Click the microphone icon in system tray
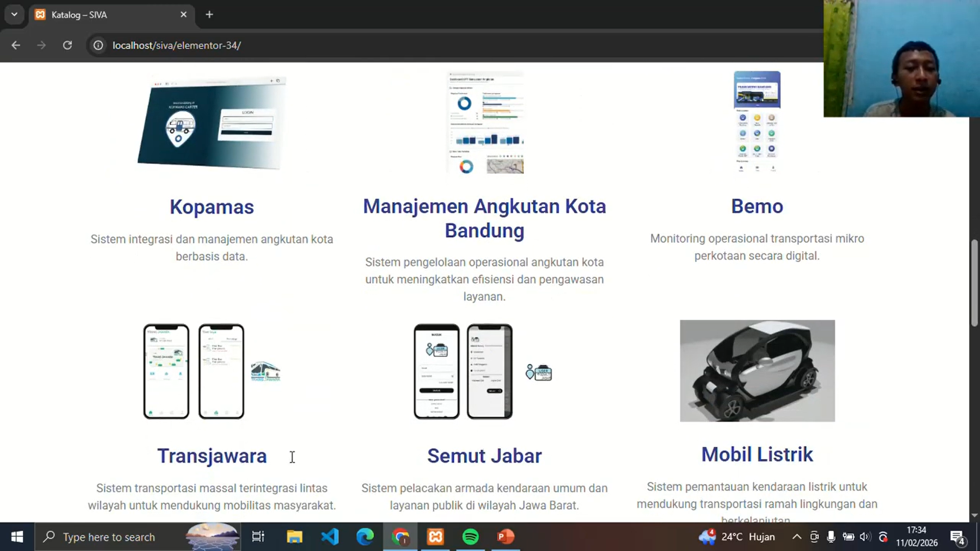This screenshot has width=980, height=551. coord(830,536)
